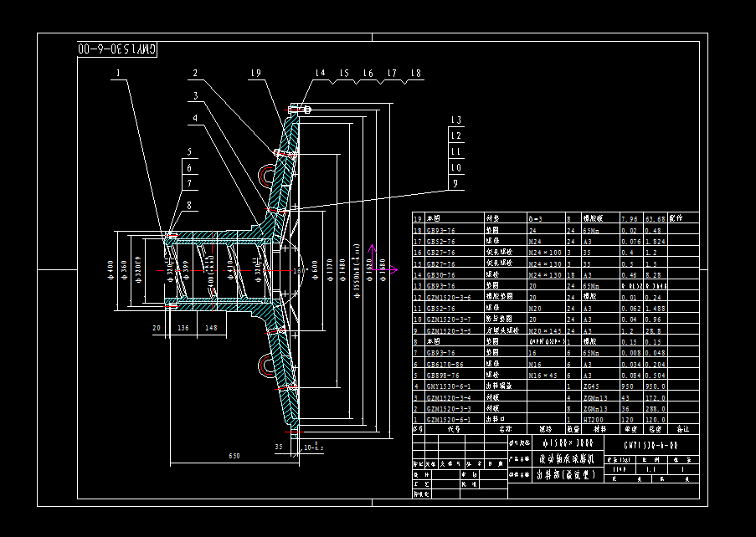The image size is (756, 537).
Task: Click material ZG45 in row 4
Action: point(591,386)
